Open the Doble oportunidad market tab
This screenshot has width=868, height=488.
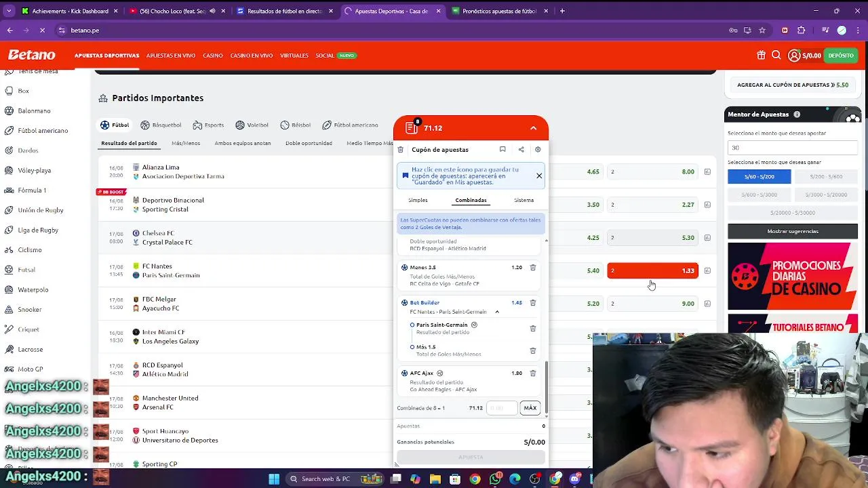tap(309, 144)
